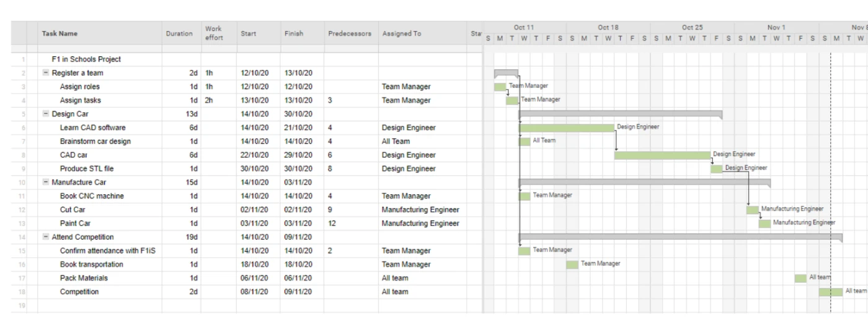This screenshot has width=868, height=327.
Task: Click the Produce STL file Gantt bar
Action: pos(717,168)
